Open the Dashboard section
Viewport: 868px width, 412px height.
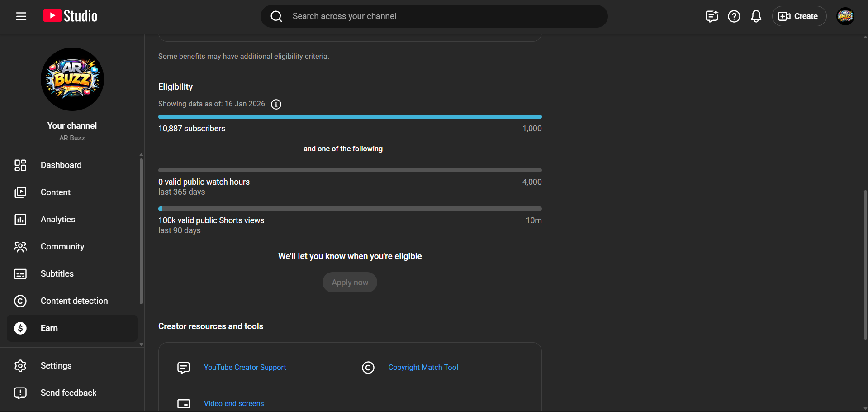(61, 165)
